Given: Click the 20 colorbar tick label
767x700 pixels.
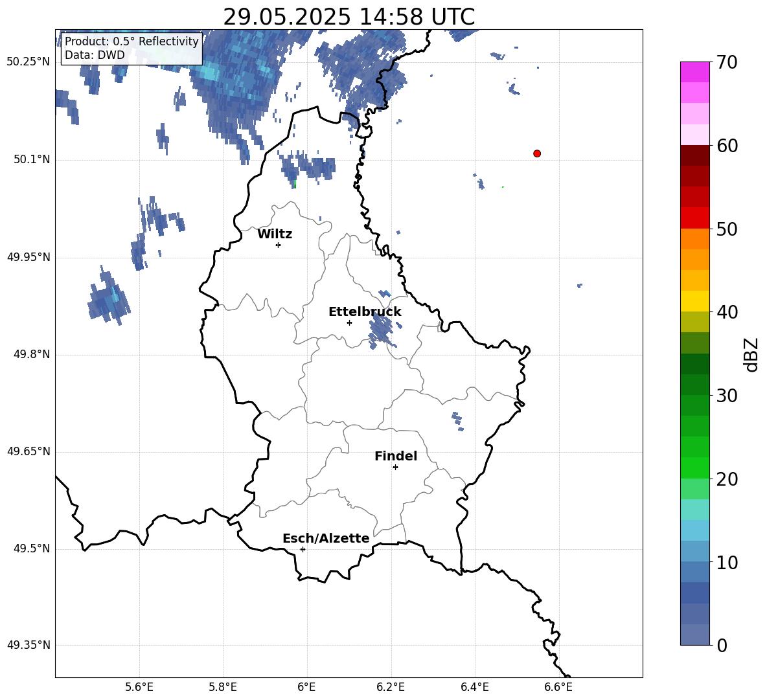Looking at the screenshot, I should click(727, 479).
